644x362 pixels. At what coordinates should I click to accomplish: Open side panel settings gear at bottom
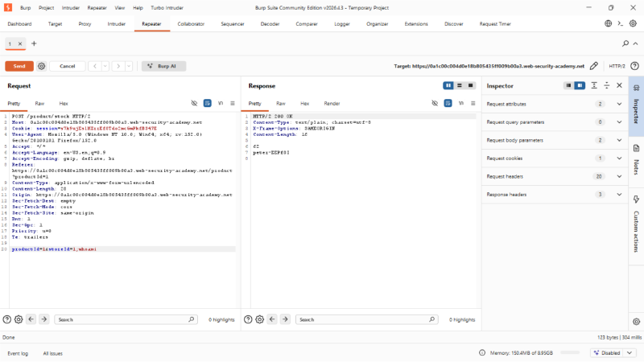(636, 322)
